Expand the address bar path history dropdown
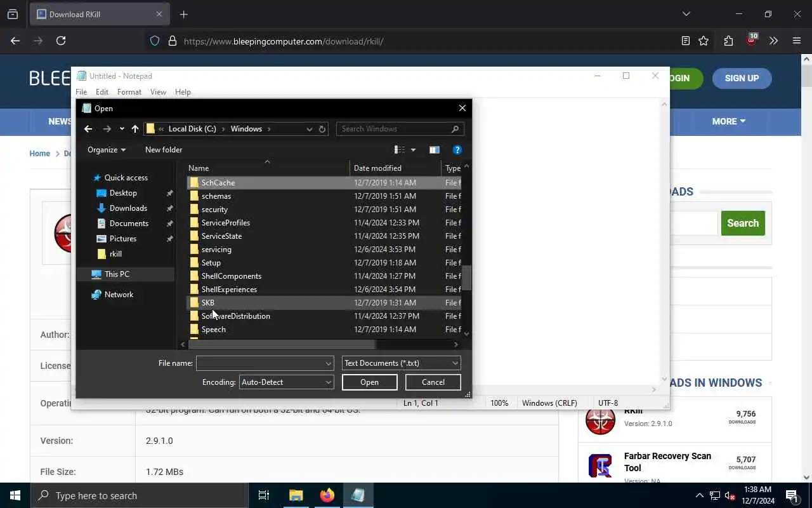The image size is (812, 508). 310,129
